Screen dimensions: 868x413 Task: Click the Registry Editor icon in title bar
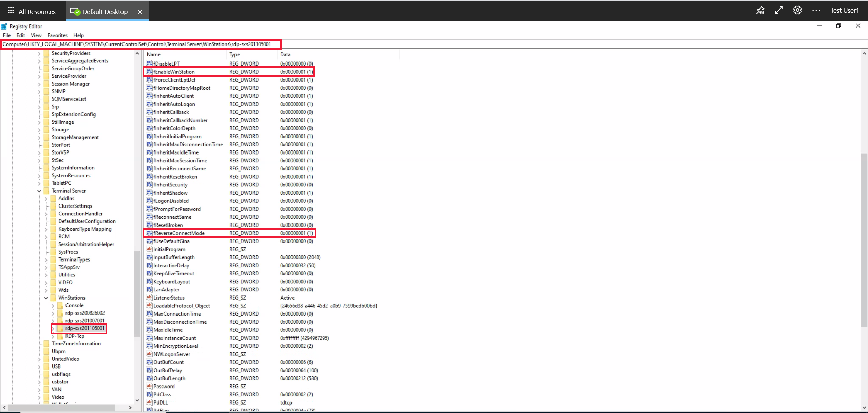(x=5, y=26)
